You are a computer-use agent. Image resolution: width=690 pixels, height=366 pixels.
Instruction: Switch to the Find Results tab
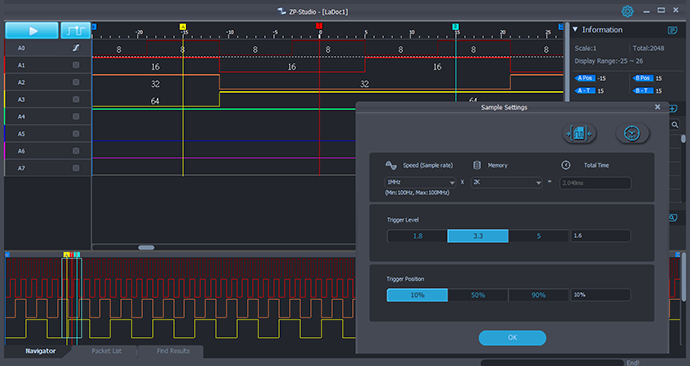173,351
